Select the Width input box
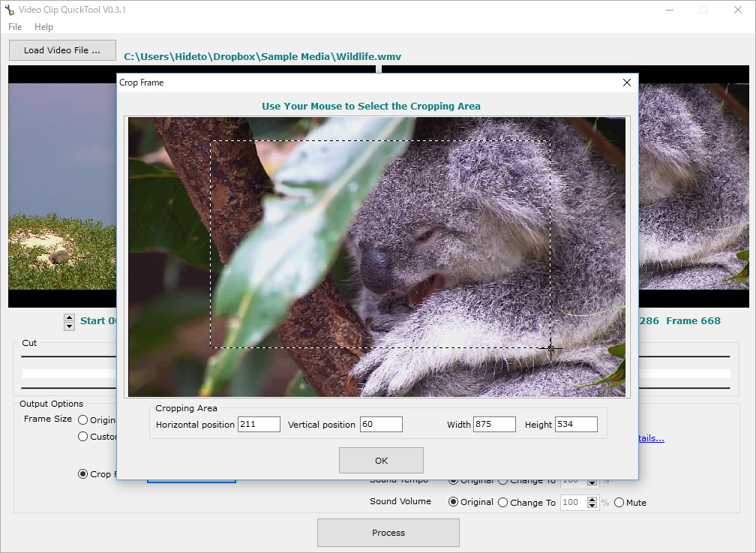 click(494, 425)
